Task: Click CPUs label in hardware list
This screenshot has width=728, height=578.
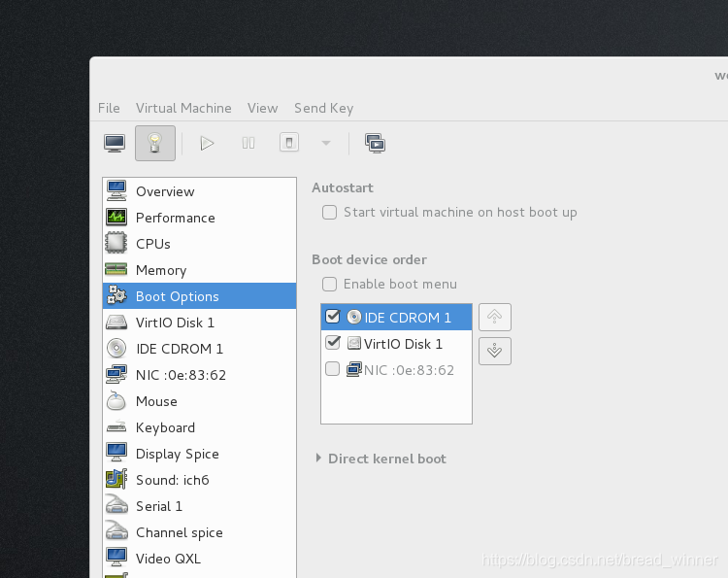Action: coord(152,244)
